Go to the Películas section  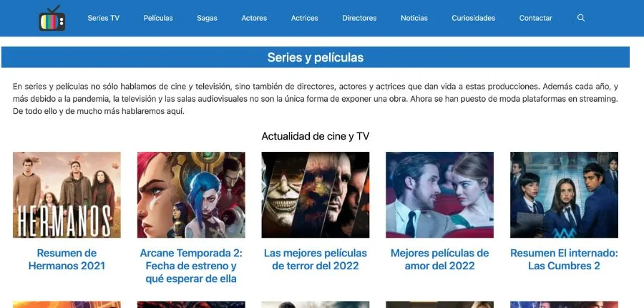click(158, 18)
